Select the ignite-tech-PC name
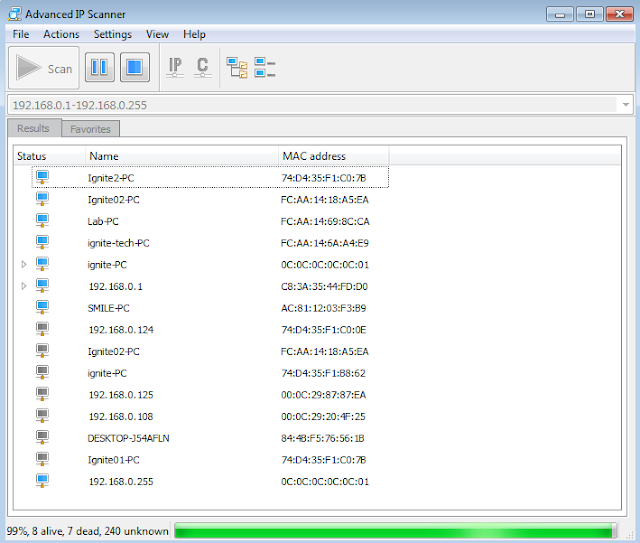 pyautogui.click(x=118, y=243)
